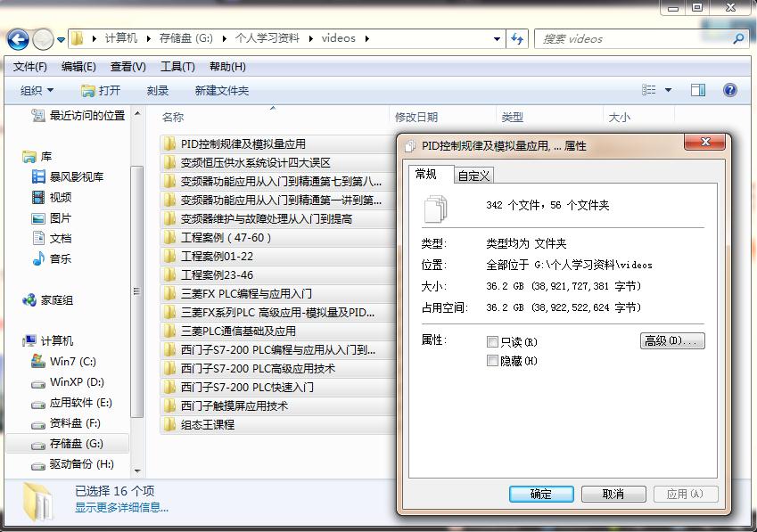Open the 音乐 music library
This screenshot has width=757, height=532.
(x=38, y=259)
